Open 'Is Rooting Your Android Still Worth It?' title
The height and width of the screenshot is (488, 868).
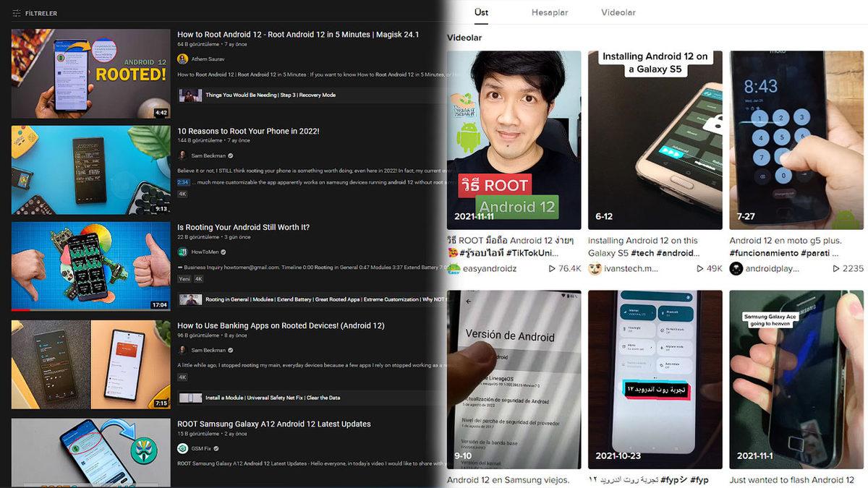click(243, 227)
